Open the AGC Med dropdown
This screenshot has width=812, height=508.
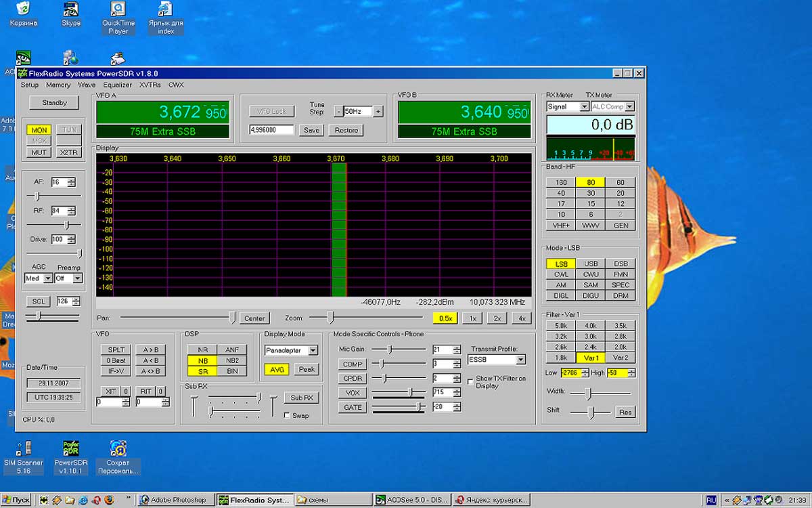pos(48,278)
